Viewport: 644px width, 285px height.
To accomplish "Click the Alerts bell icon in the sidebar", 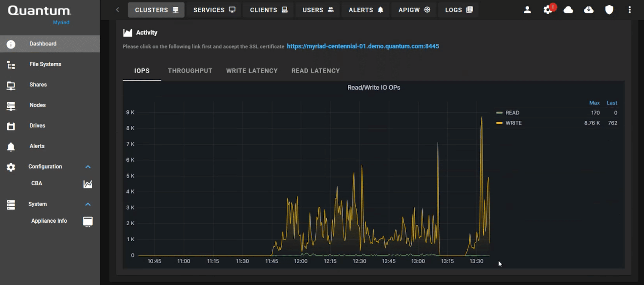I will [11, 147].
